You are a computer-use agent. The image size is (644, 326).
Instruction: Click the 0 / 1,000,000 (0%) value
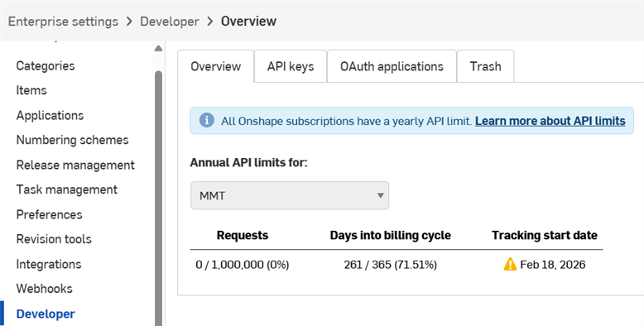(243, 265)
